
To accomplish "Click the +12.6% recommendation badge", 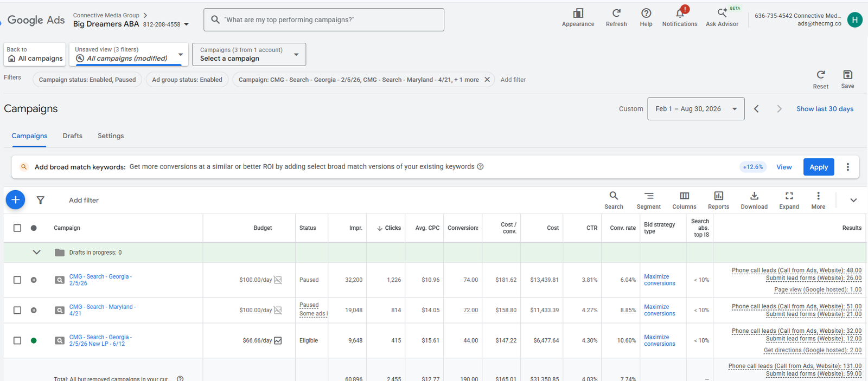I will (753, 167).
